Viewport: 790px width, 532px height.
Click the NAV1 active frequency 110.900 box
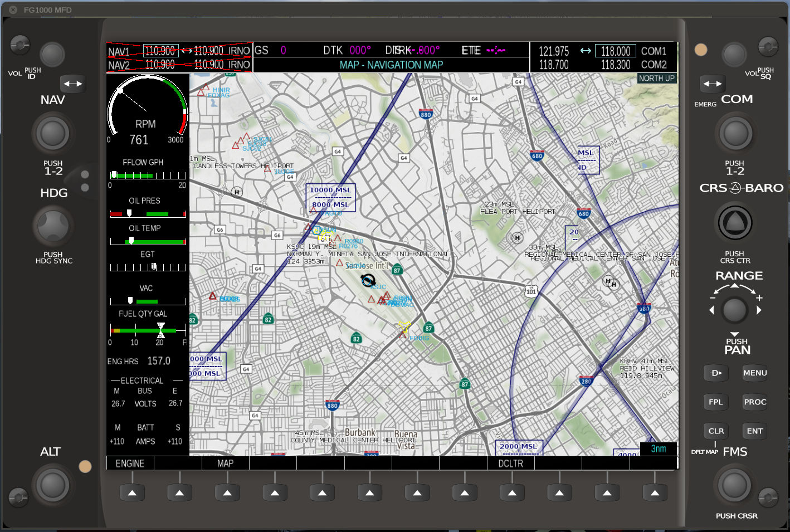click(x=161, y=51)
